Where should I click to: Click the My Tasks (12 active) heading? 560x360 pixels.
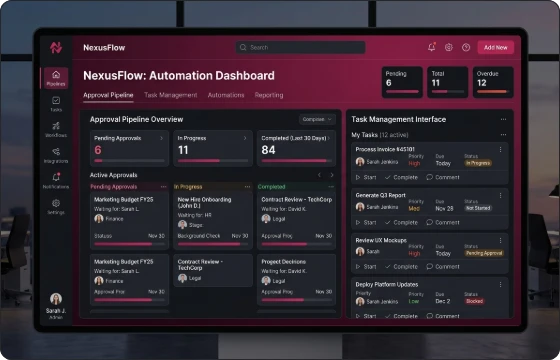point(380,135)
